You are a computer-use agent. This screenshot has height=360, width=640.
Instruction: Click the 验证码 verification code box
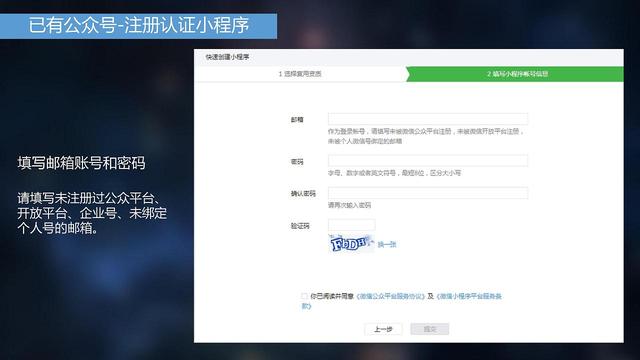351,225
